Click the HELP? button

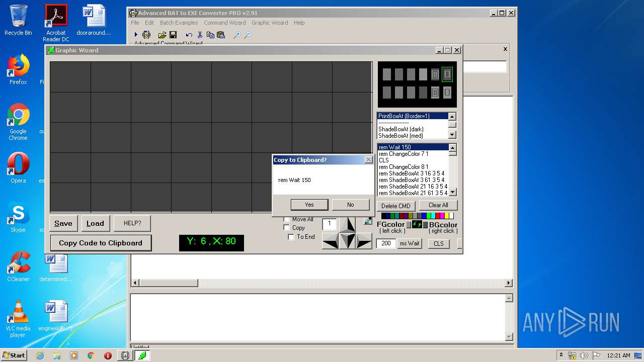132,223
